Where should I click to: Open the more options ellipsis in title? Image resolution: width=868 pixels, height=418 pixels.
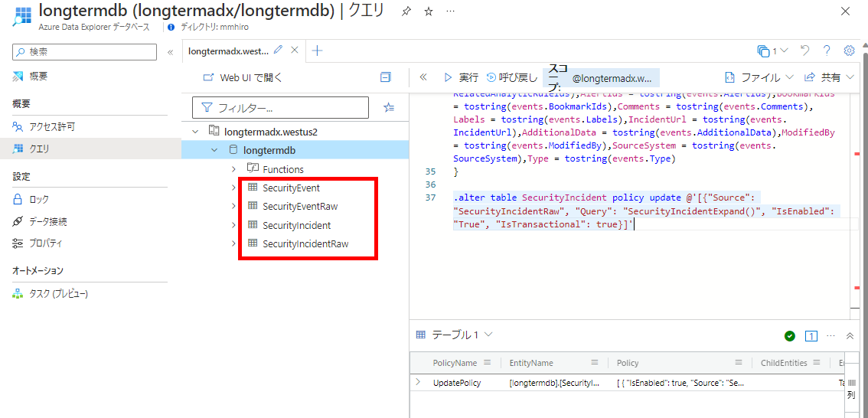tap(451, 11)
